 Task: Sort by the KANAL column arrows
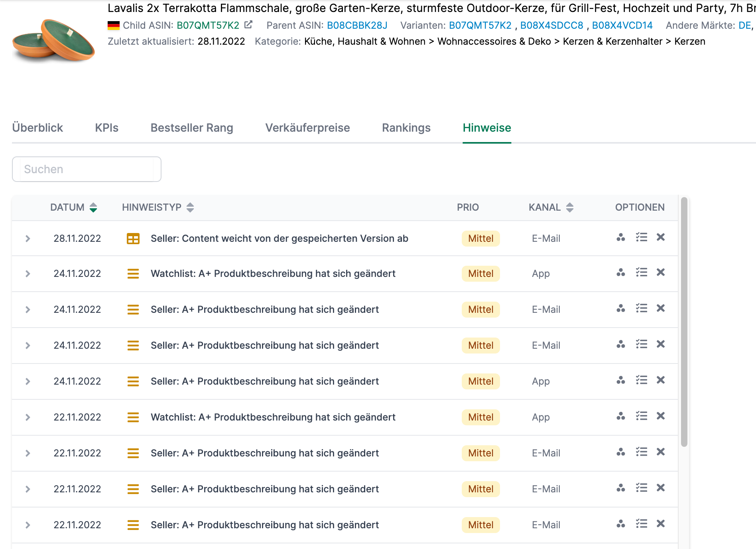point(570,207)
